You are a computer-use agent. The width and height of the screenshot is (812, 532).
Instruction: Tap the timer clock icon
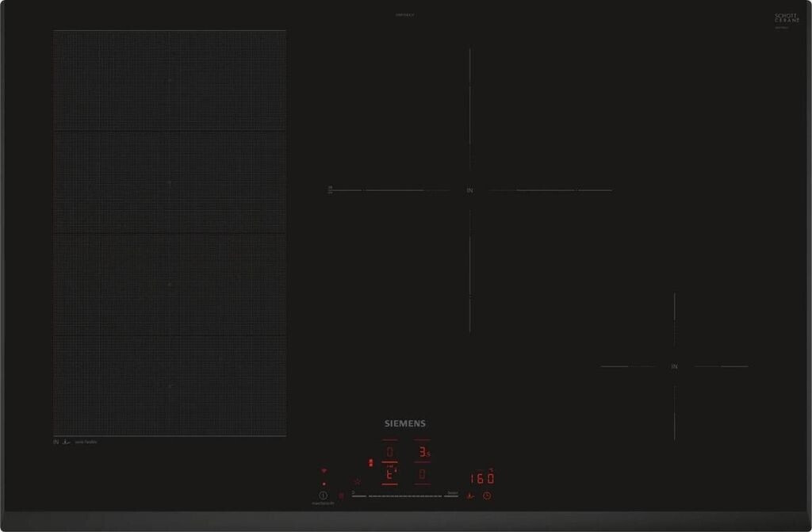click(x=487, y=496)
